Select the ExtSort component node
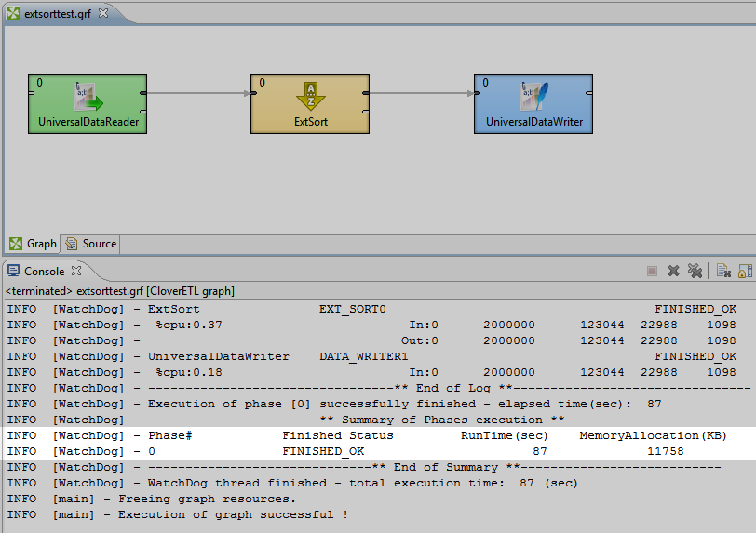Viewport: 756px width, 533px height. tap(310, 104)
